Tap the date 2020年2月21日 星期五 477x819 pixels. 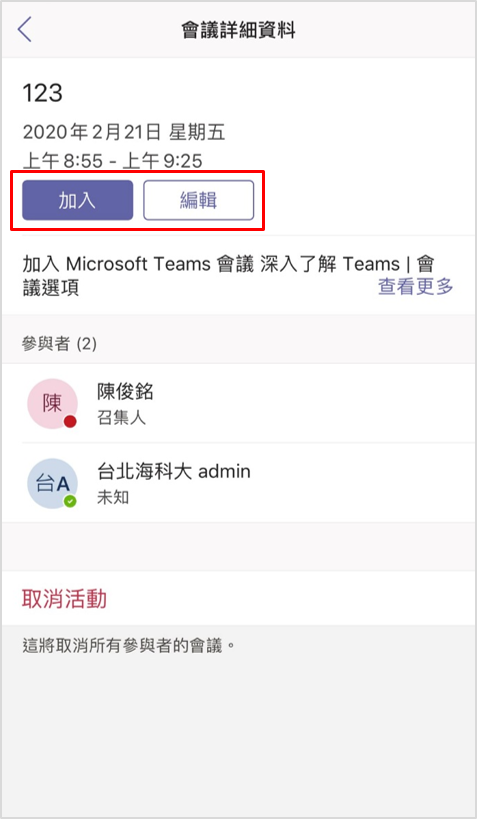click(124, 133)
